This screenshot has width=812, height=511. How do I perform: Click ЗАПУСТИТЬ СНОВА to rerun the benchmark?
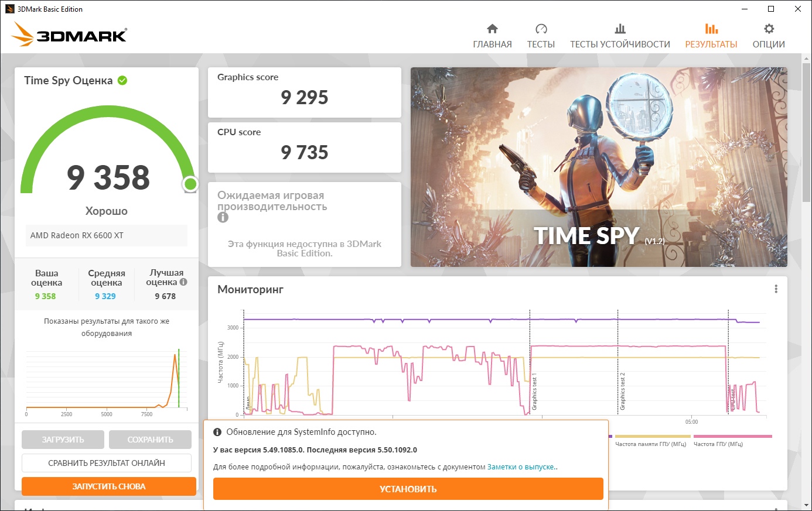click(x=109, y=486)
